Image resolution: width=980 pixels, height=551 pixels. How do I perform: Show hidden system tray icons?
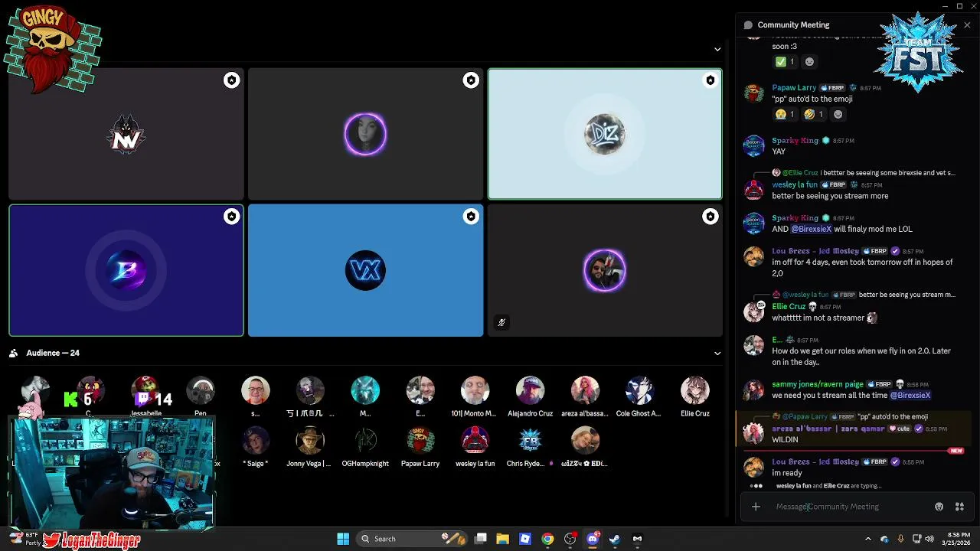click(867, 539)
